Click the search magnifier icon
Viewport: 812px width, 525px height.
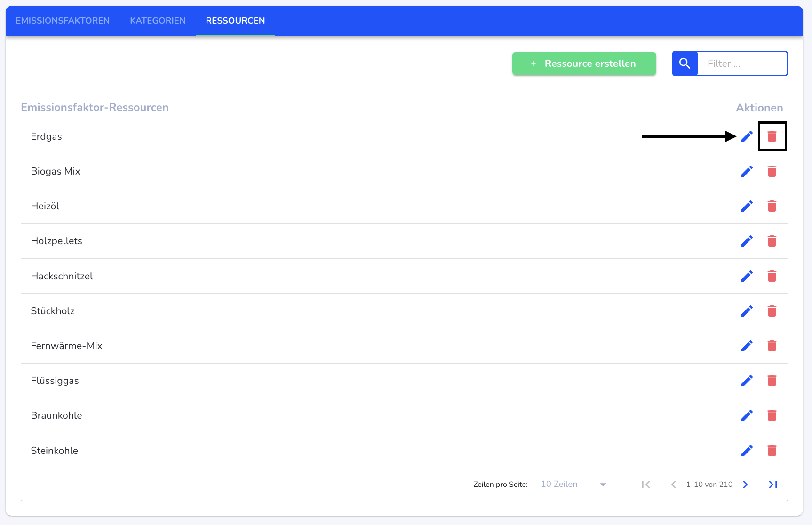click(685, 64)
